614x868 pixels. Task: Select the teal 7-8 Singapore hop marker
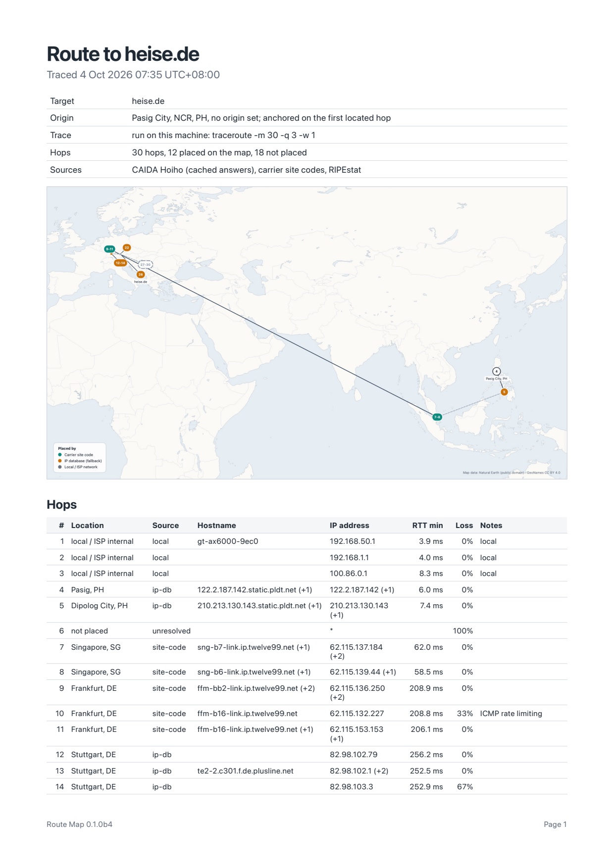[437, 417]
